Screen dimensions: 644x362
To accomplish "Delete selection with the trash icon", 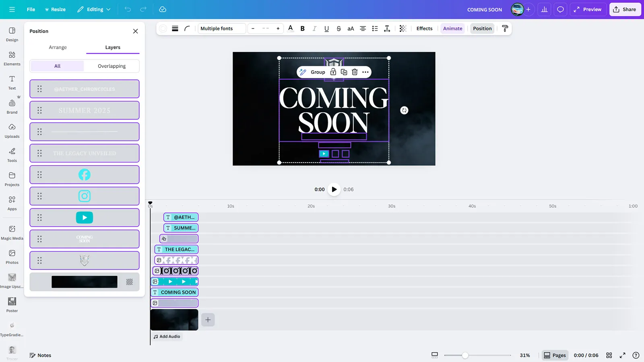I will pos(355,72).
